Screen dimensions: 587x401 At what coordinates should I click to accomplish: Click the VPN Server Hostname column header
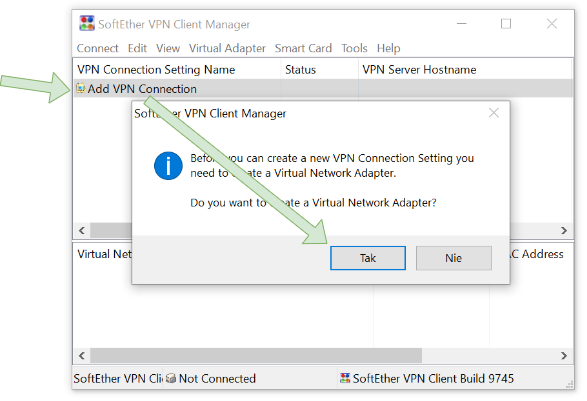(465, 70)
